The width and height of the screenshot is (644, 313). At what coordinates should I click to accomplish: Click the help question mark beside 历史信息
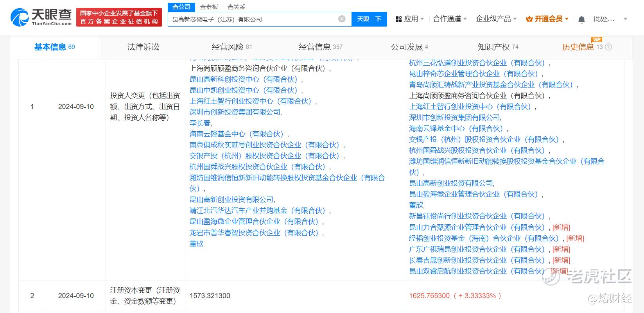click(608, 47)
